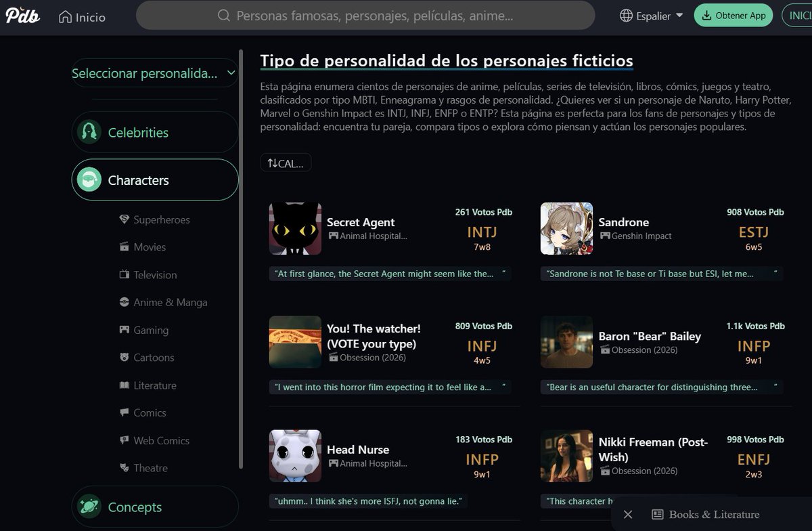The image size is (812, 531).
Task: Click the Obtener App button
Action: tap(734, 16)
